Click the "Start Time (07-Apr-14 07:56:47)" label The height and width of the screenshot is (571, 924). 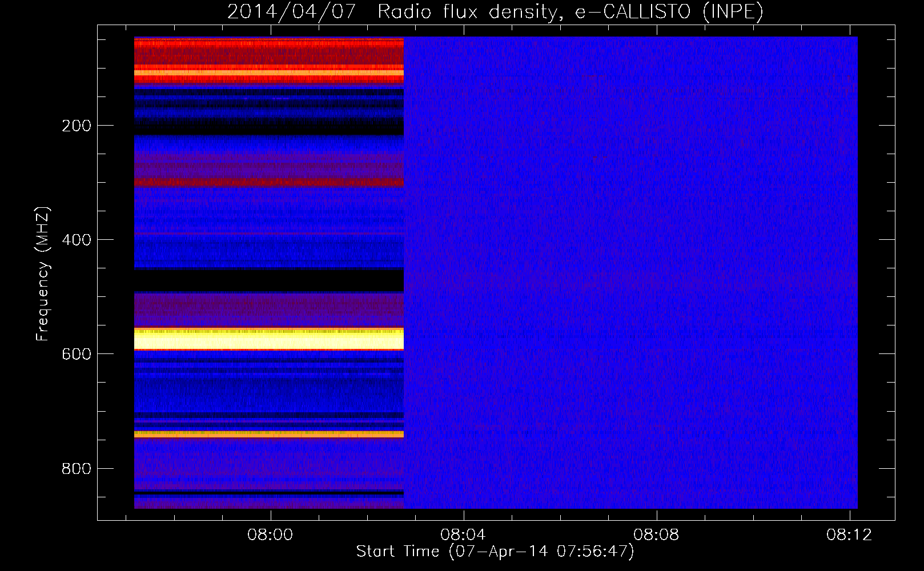pos(495,552)
